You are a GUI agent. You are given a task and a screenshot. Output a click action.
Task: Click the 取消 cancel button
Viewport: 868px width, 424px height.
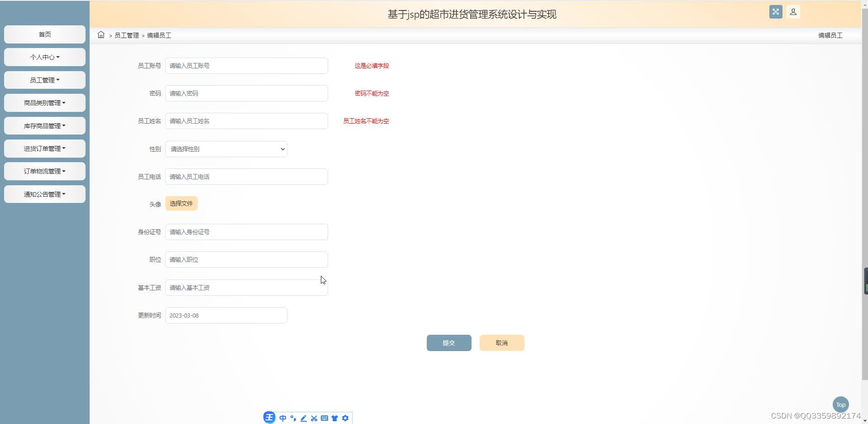coord(502,343)
